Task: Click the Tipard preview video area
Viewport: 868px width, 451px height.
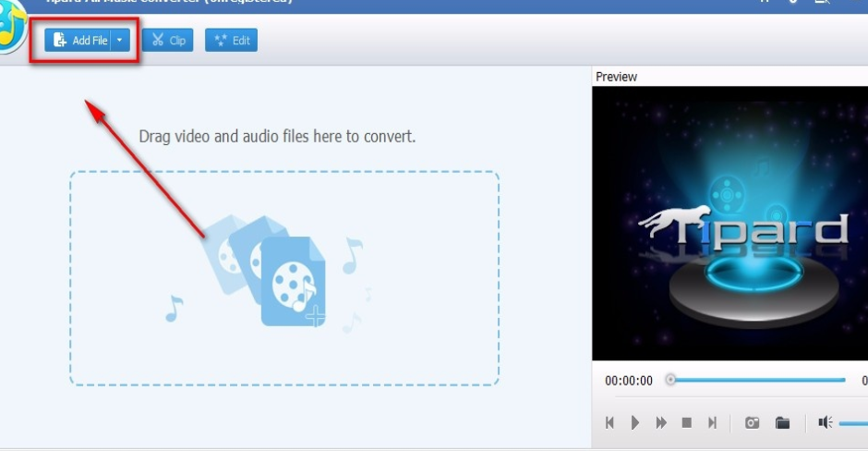Action: click(x=729, y=224)
